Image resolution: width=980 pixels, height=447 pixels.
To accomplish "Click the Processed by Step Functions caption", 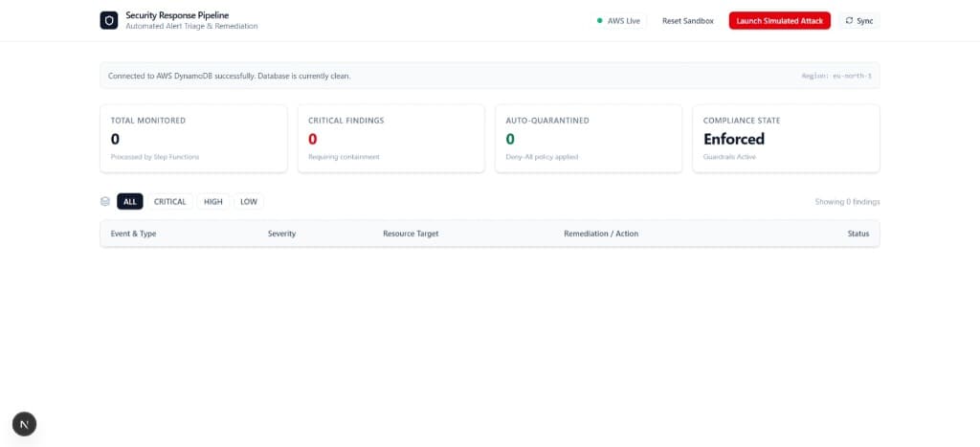I will coord(155,157).
